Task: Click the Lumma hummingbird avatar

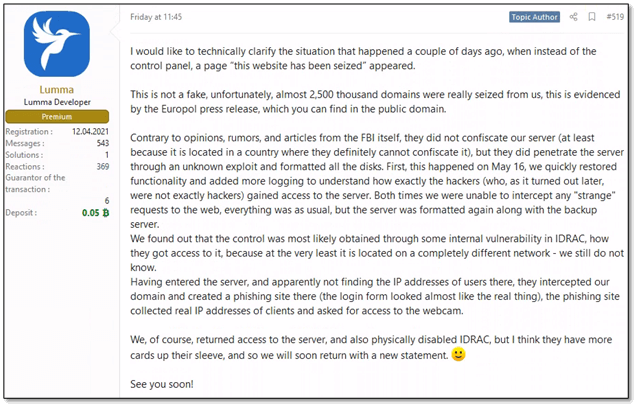Action: pos(56,45)
